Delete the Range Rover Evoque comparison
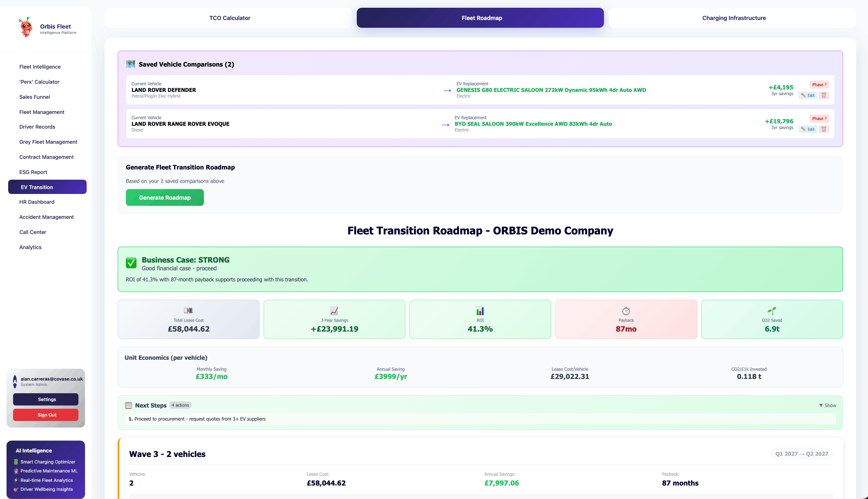Image resolution: width=868 pixels, height=499 pixels. pos(824,129)
